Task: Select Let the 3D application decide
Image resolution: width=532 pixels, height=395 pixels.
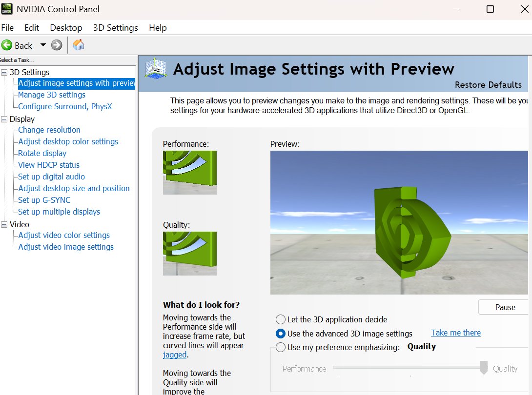Action: 281,319
